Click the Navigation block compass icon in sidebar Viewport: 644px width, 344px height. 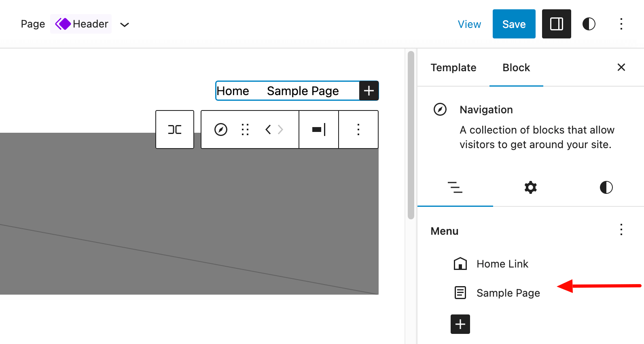coord(440,109)
